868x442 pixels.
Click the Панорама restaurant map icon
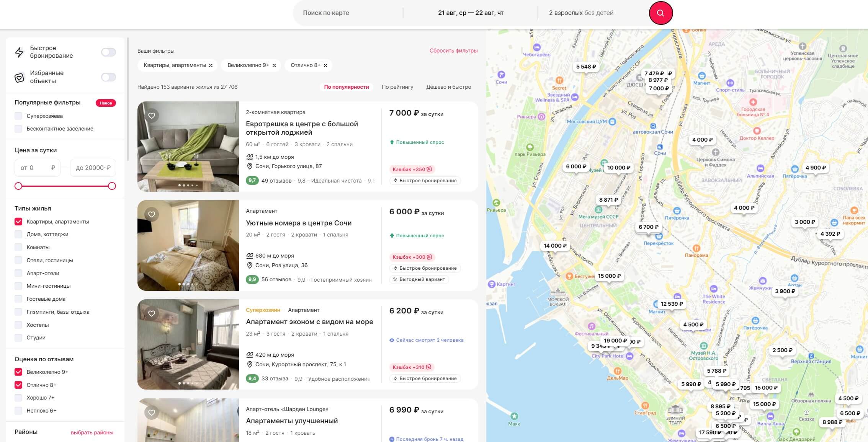click(x=696, y=248)
